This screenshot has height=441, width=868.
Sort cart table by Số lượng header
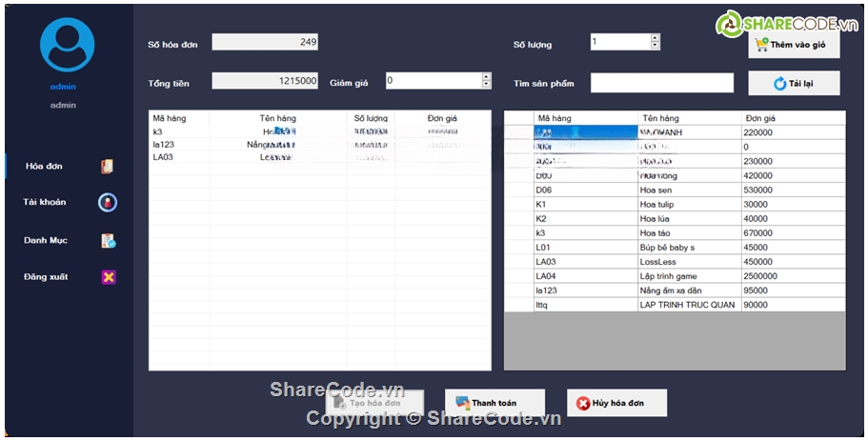tap(371, 118)
